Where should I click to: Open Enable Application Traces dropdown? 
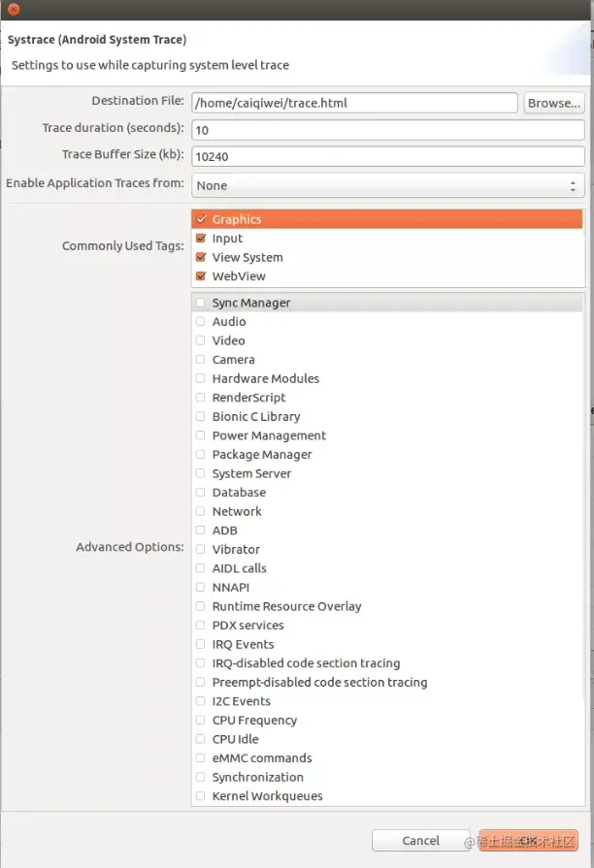388,185
